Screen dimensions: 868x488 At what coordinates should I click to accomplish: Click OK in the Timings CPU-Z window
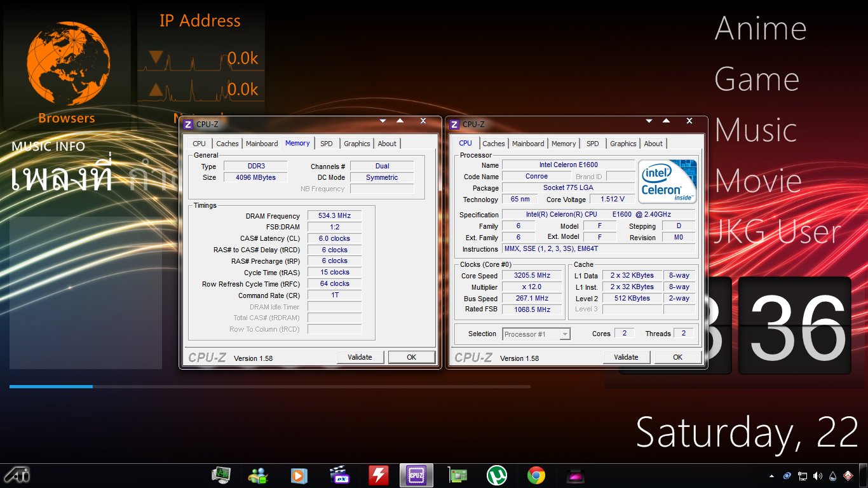tap(412, 357)
